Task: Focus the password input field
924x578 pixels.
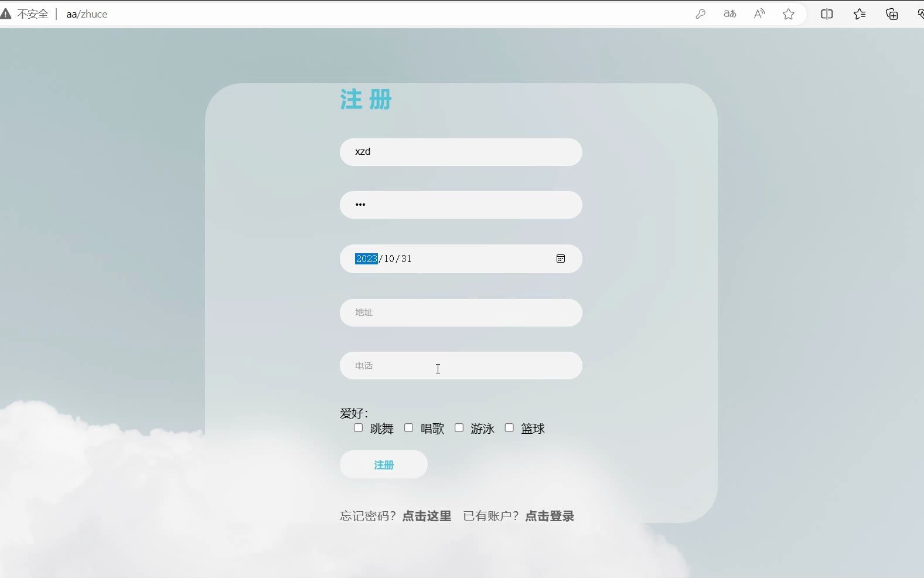Action: [461, 205]
